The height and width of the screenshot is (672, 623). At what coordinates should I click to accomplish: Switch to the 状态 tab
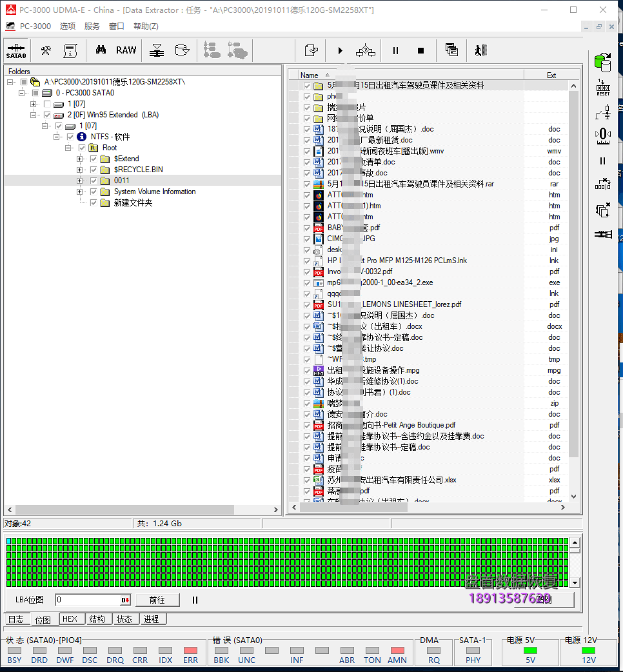coord(124,619)
